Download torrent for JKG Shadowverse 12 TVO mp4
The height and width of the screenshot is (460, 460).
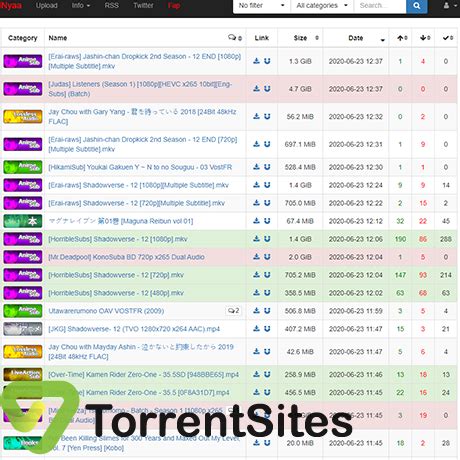[256, 329]
